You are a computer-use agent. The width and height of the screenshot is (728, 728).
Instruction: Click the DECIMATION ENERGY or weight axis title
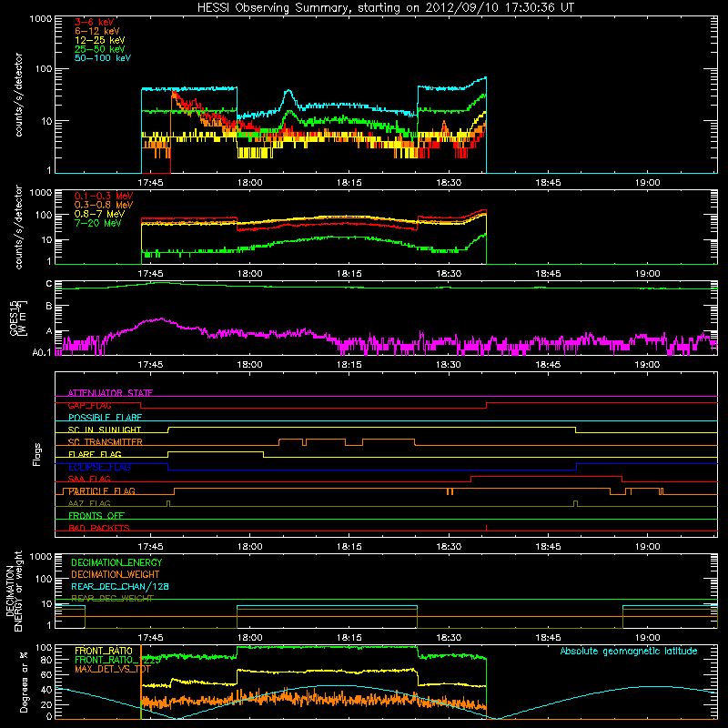[x=14, y=591]
